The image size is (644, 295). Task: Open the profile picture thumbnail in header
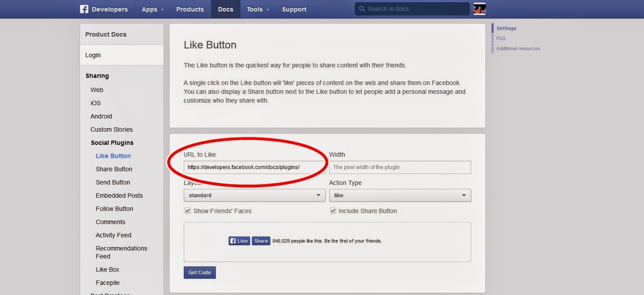point(479,9)
